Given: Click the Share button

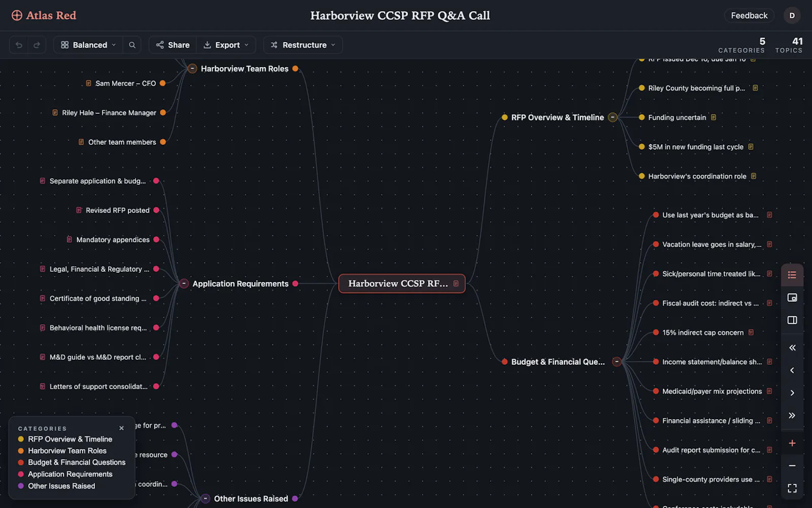Looking at the screenshot, I should pyautogui.click(x=173, y=45).
